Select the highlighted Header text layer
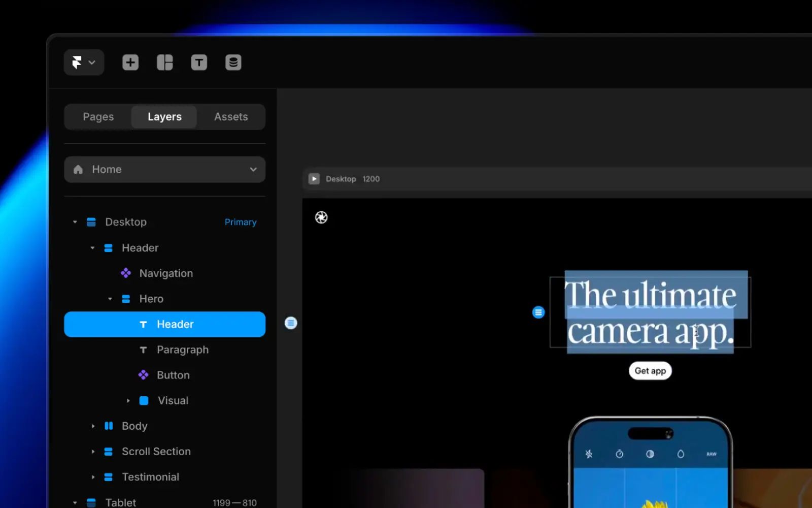This screenshot has width=812, height=508. coord(165,324)
